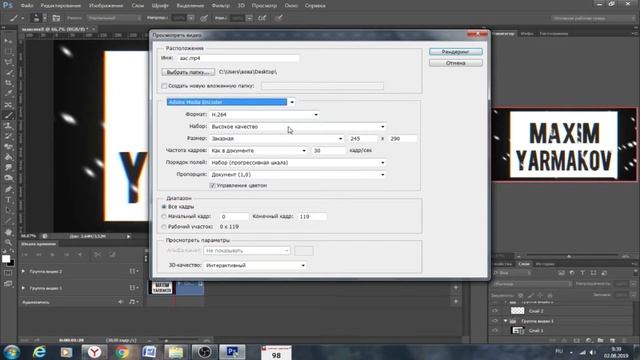Open the 'Размер' Заказная dropdown

pyautogui.click(x=276, y=139)
